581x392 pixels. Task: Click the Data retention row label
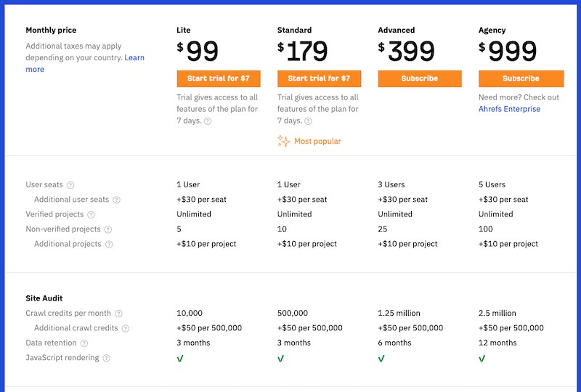(51, 343)
